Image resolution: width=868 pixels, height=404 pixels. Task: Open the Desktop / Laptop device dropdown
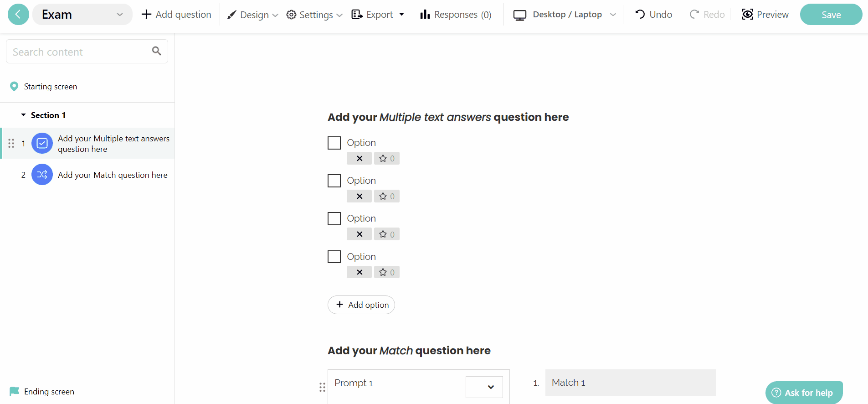coord(613,14)
